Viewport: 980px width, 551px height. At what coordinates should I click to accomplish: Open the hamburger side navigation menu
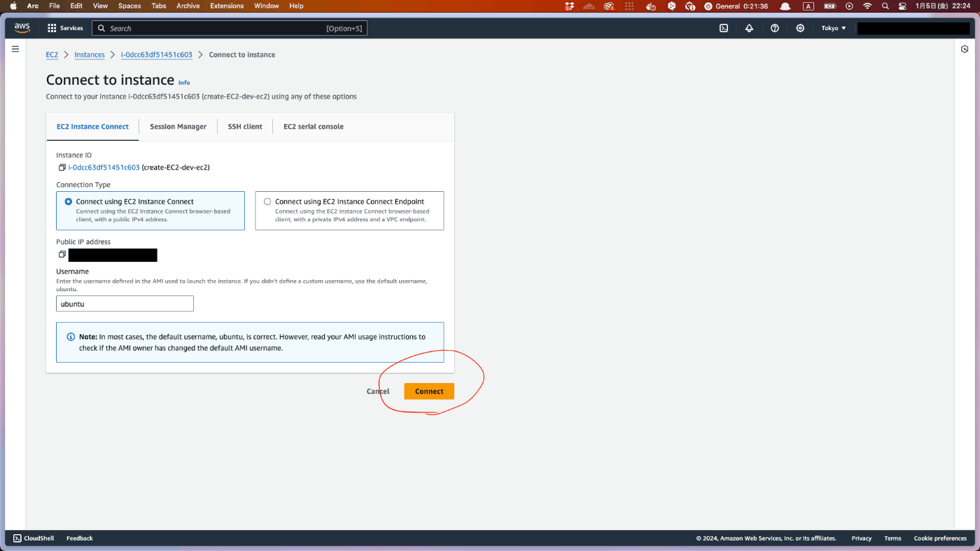point(15,49)
